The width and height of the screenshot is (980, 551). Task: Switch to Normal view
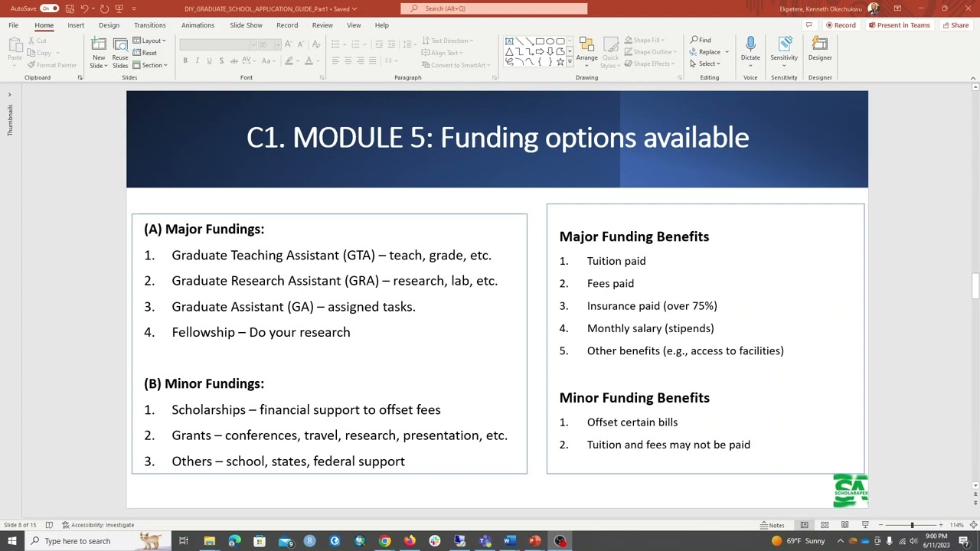[x=804, y=525]
